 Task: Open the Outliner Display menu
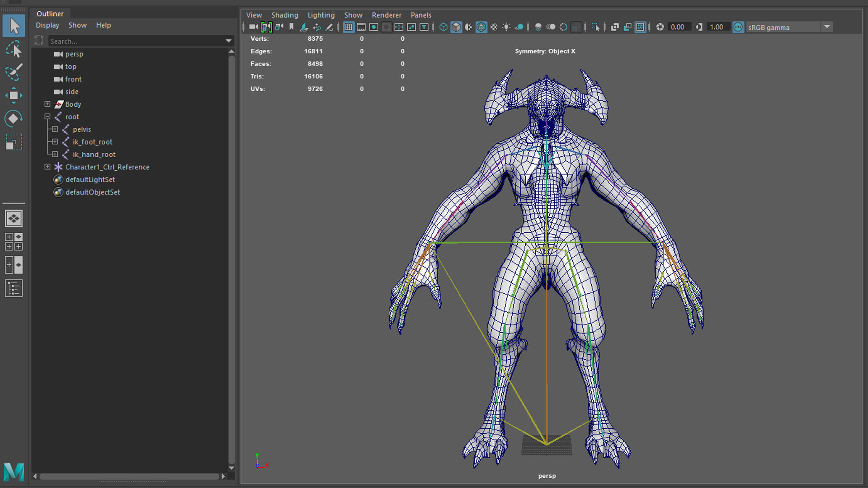pyautogui.click(x=47, y=25)
